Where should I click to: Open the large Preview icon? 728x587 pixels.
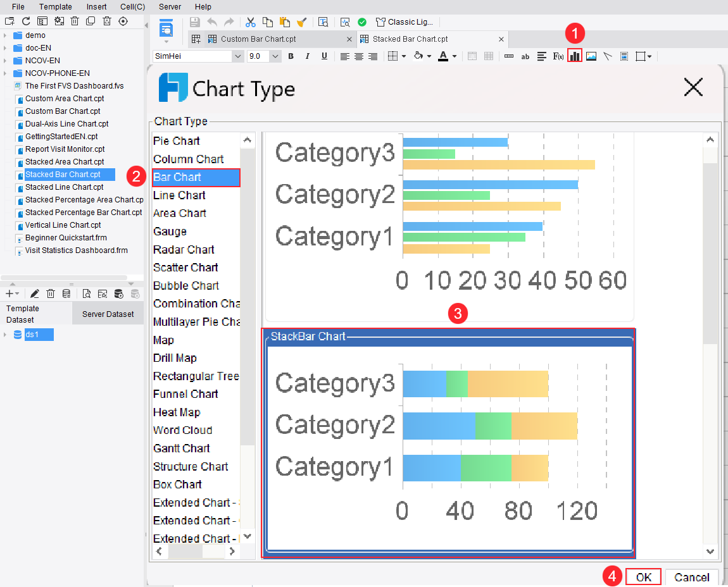click(166, 29)
